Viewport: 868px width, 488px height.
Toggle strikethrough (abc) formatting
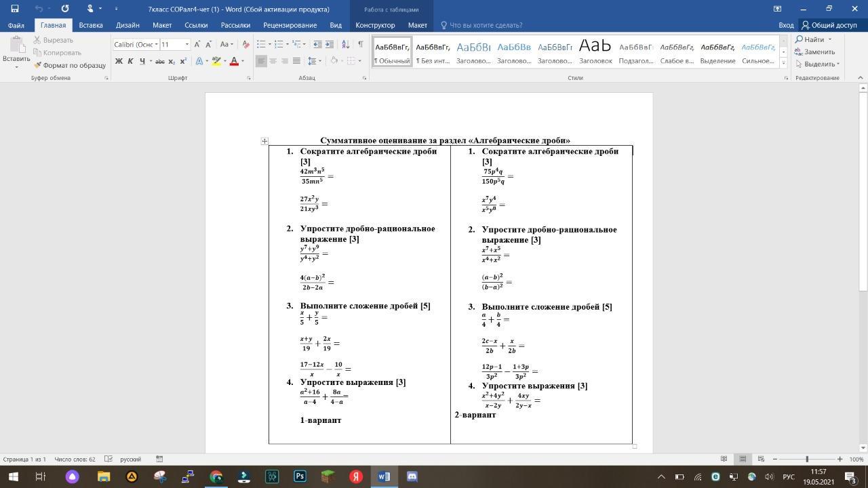coord(159,61)
